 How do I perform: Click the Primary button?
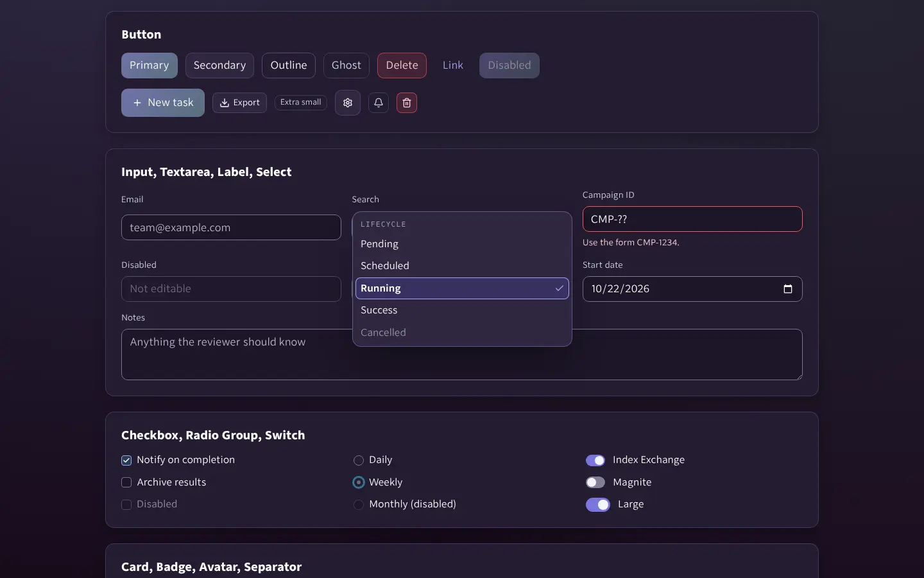click(150, 66)
